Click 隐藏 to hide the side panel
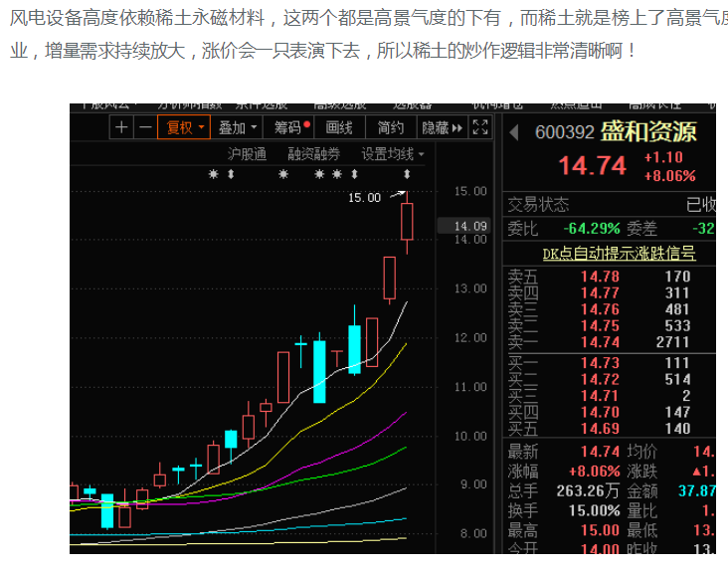This screenshot has height=570, width=728. pyautogui.click(x=442, y=127)
